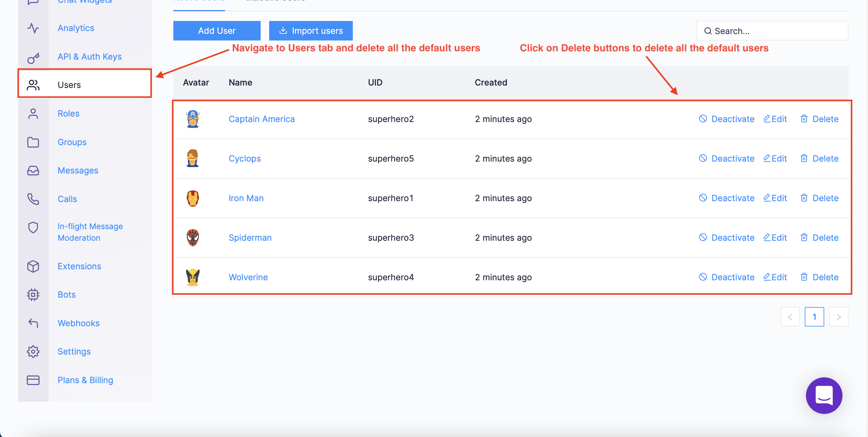868x437 pixels.
Task: Select the Users sidebar icon
Action: pyautogui.click(x=33, y=85)
